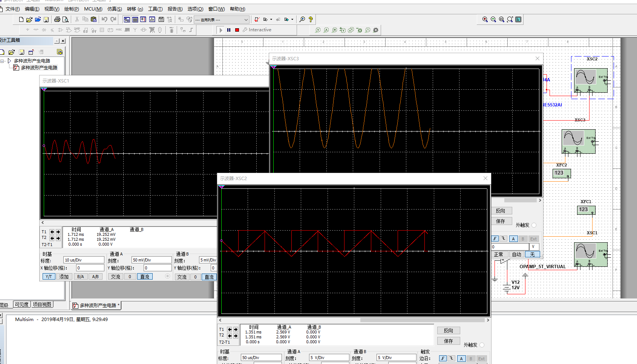Click the XSC3 horizontal scrollbar thumb

click(521, 200)
